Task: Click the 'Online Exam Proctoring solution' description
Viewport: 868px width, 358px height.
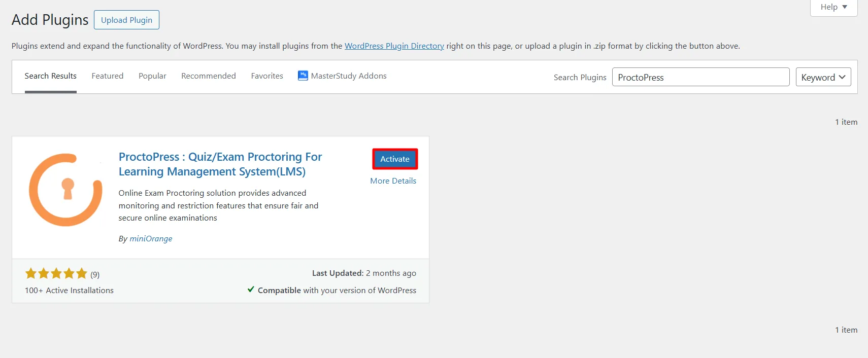Action: tap(218, 205)
